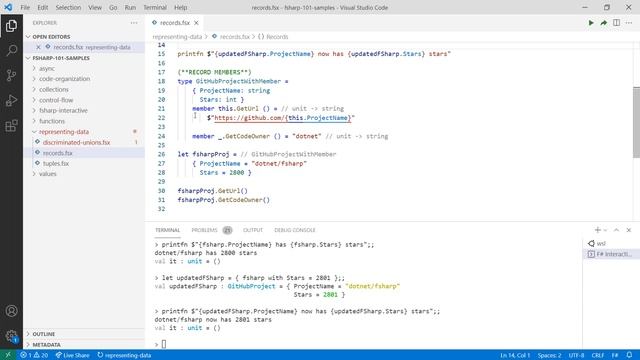Open the View menu
This screenshot has width=640, height=360.
pyautogui.click(x=95, y=7)
